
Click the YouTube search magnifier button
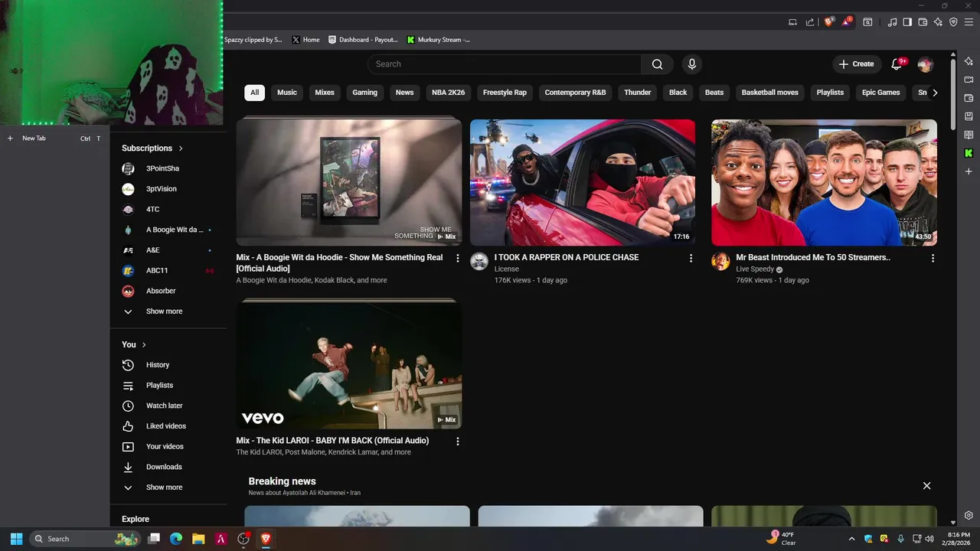(x=657, y=64)
